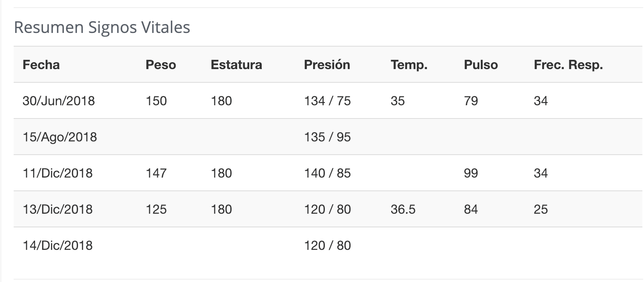Image resolution: width=644 pixels, height=282 pixels.
Task: Click the pulse value 99
Action: (471, 173)
